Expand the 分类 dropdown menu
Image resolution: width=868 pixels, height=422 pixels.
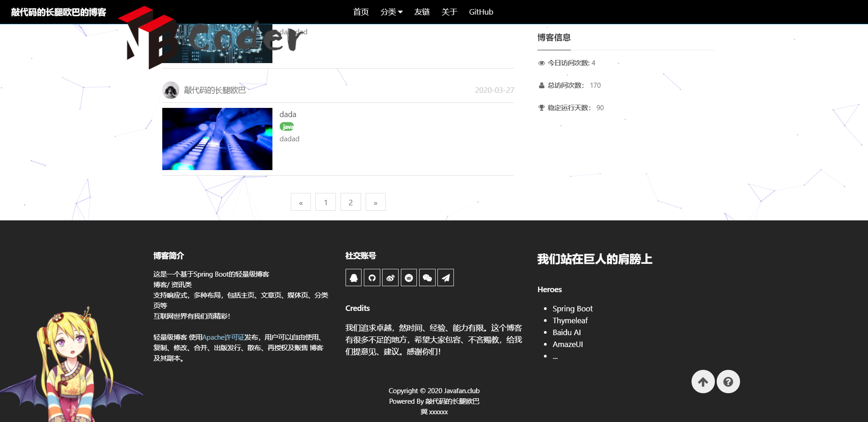[x=391, y=12]
